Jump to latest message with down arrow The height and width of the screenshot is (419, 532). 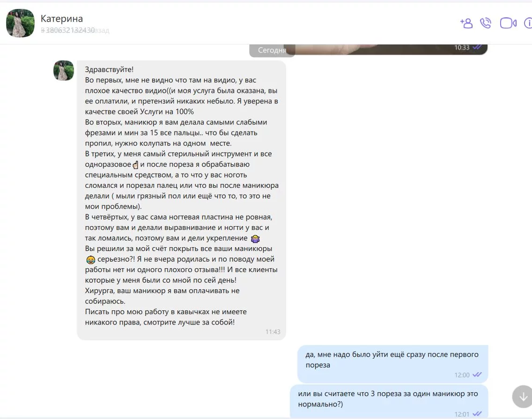pos(523,396)
